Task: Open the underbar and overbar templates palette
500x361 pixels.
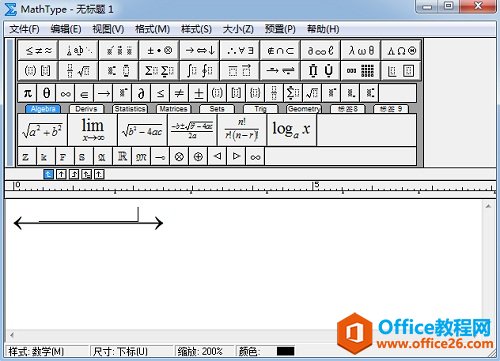Action: [240, 70]
